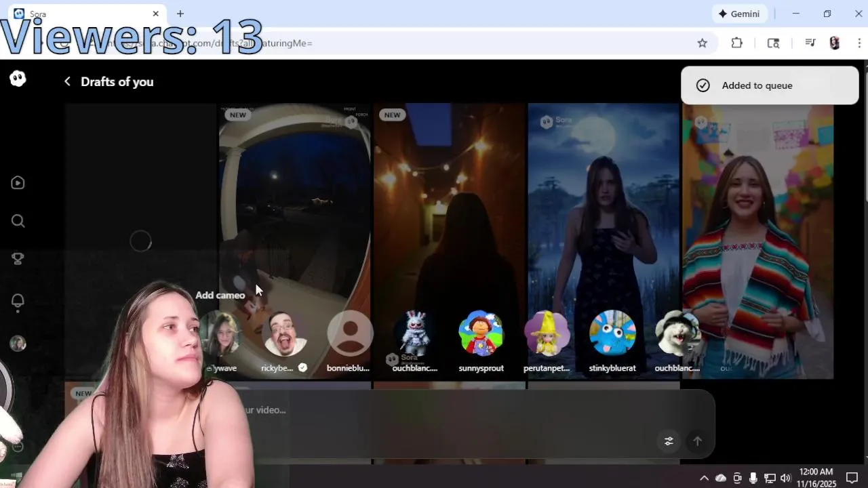Close the Sora browser tab
Screen dimensions: 868x488
(x=156, y=14)
